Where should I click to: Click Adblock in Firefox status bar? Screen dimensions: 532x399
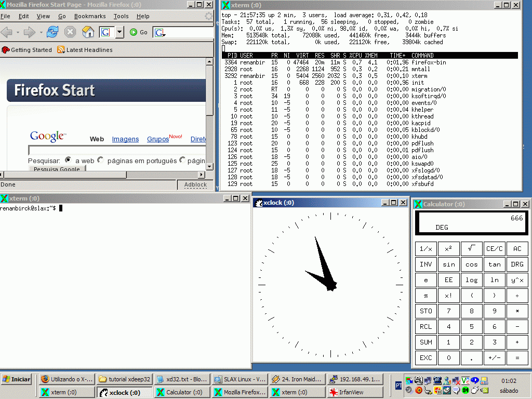[195, 184]
